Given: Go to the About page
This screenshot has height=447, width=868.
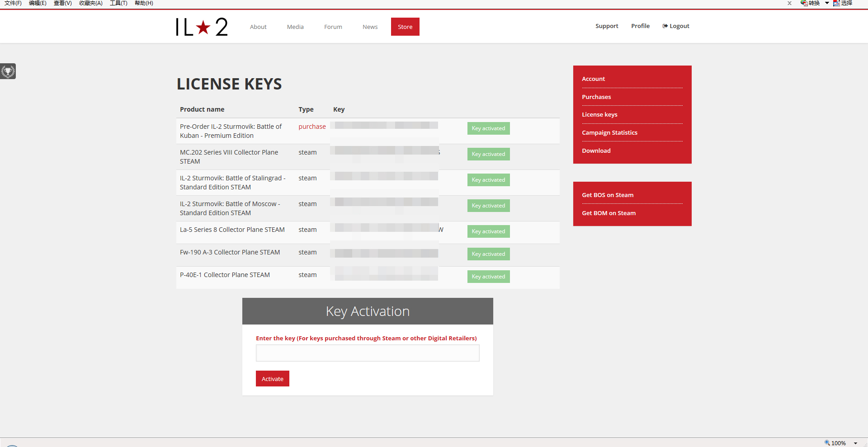Looking at the screenshot, I should (x=258, y=27).
